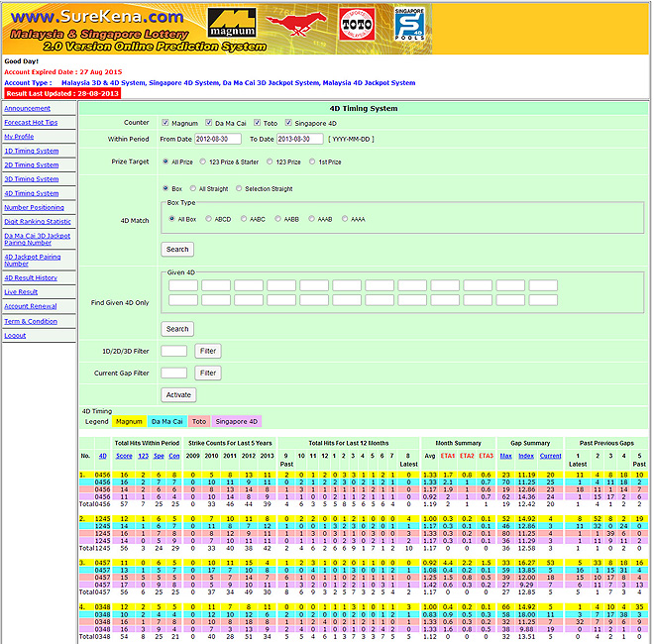
Task: Choose the Box match radio button
Action: coord(165,188)
